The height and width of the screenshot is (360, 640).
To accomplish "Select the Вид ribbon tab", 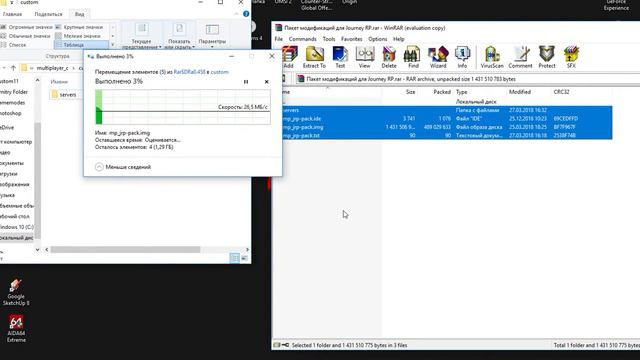I will 79,14.
